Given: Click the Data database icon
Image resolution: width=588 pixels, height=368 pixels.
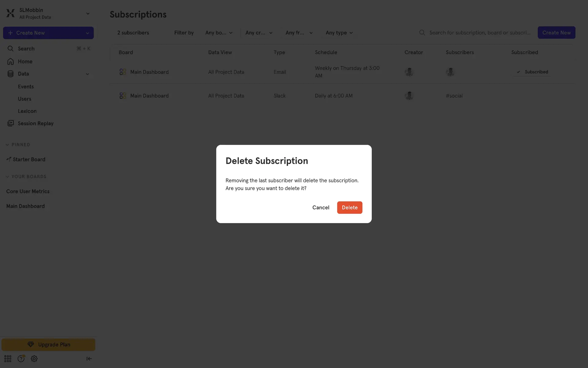Looking at the screenshot, I should pyautogui.click(x=11, y=74).
